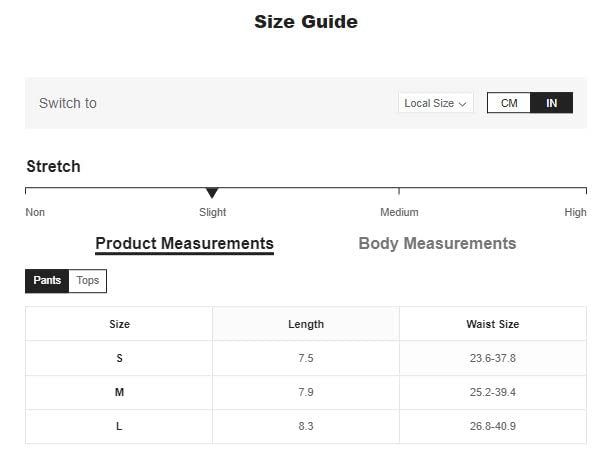This screenshot has width=613, height=455.
Task: Select the IN unit toggle
Action: (x=552, y=103)
